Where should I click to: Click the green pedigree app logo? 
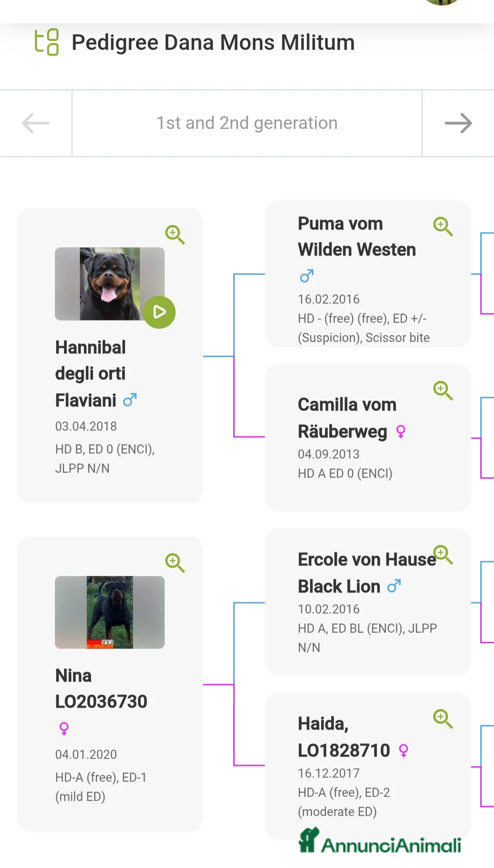coord(46,42)
